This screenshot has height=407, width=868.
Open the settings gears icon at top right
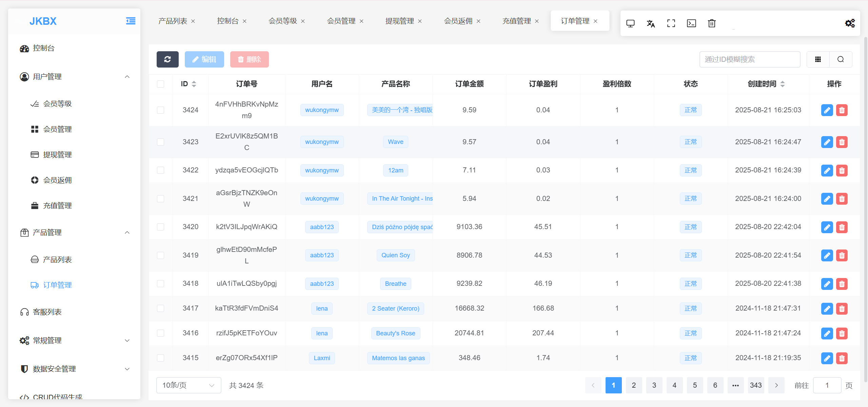pos(850,23)
